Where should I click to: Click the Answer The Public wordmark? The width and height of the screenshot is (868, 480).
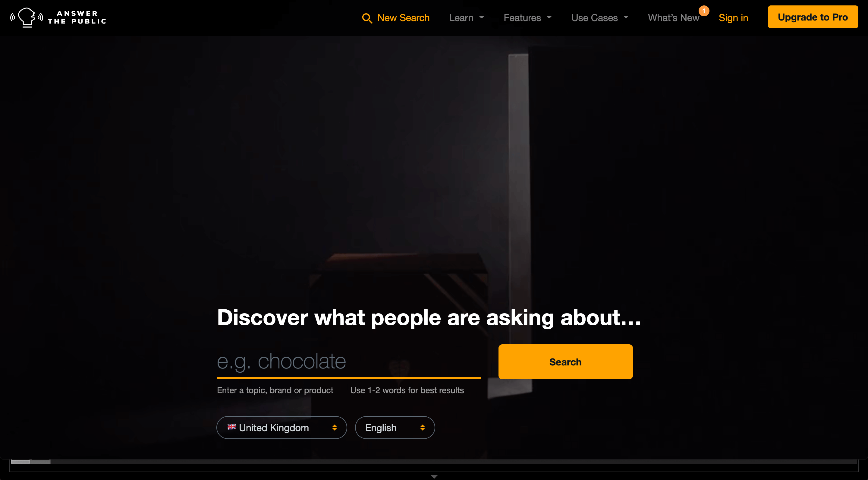77,17
